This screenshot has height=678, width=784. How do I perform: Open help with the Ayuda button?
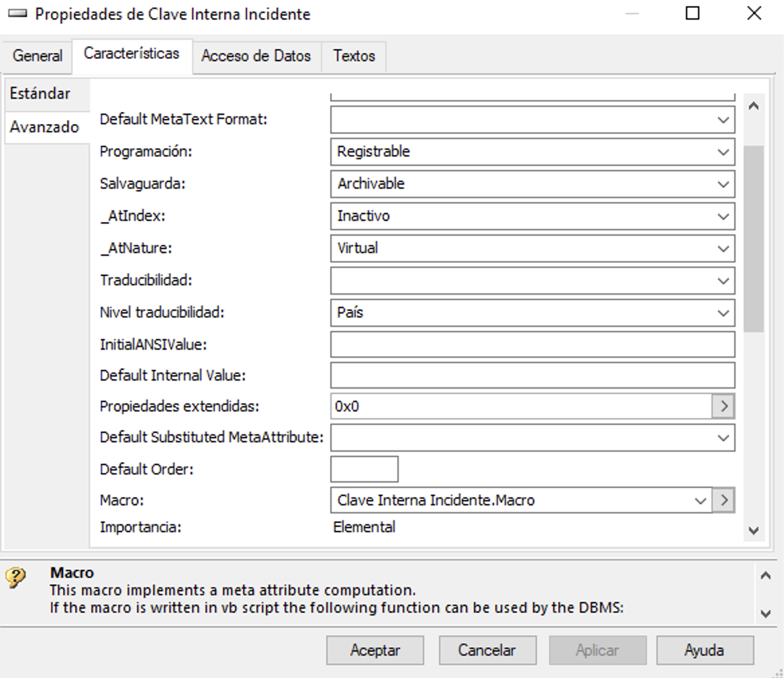click(705, 650)
